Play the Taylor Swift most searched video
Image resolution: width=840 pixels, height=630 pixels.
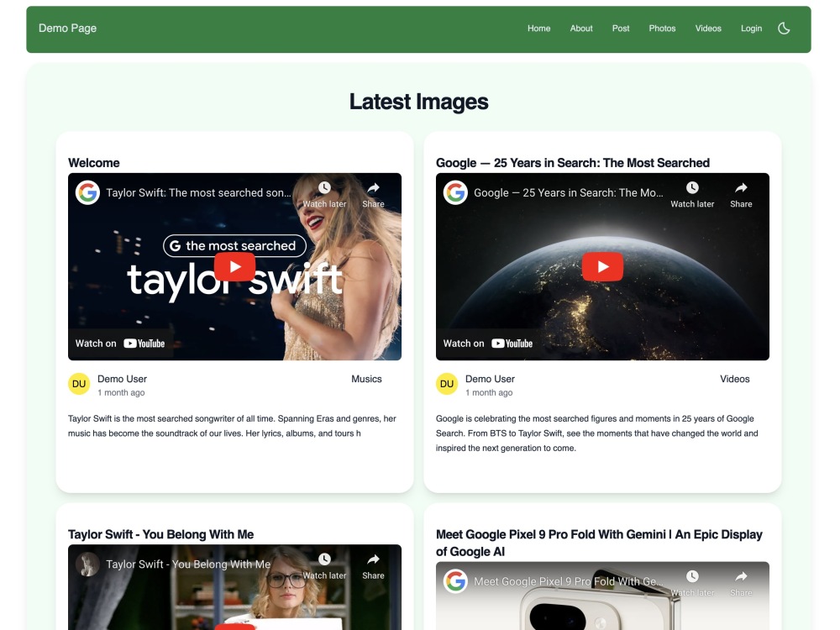point(234,266)
